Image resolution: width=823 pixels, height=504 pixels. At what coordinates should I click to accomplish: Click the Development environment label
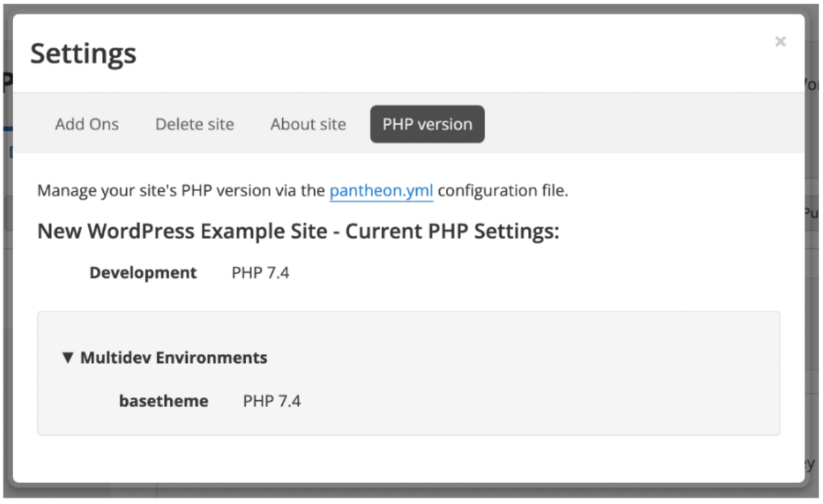143,273
